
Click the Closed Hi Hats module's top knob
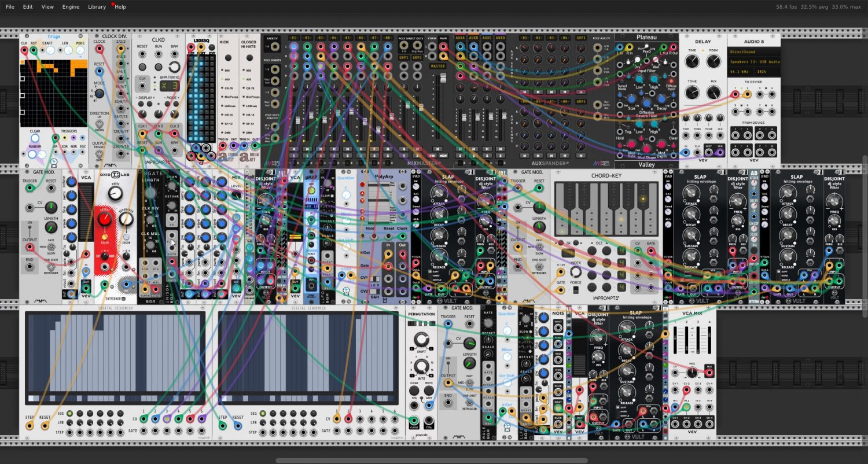tap(249, 58)
